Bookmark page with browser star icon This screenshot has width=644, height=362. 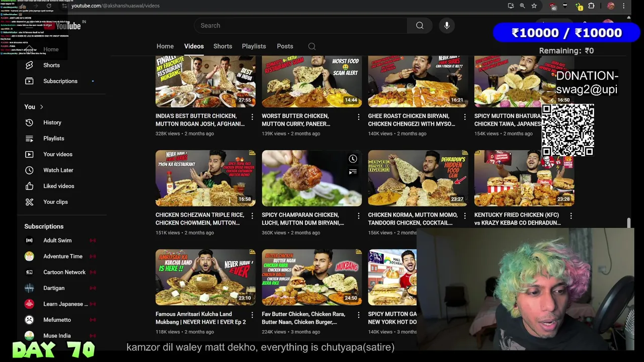(534, 6)
